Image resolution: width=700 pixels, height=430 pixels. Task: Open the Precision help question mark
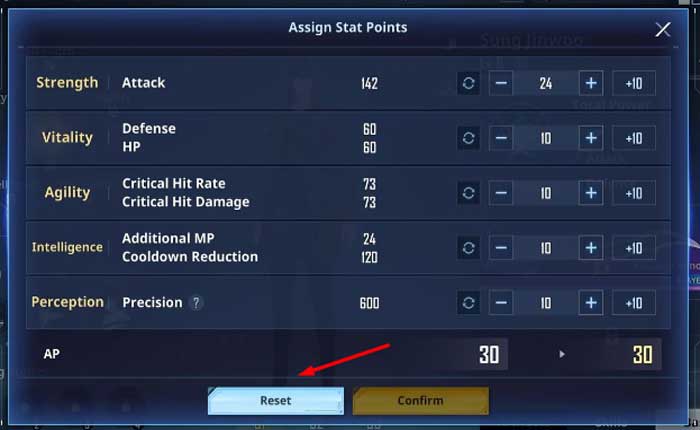click(196, 303)
